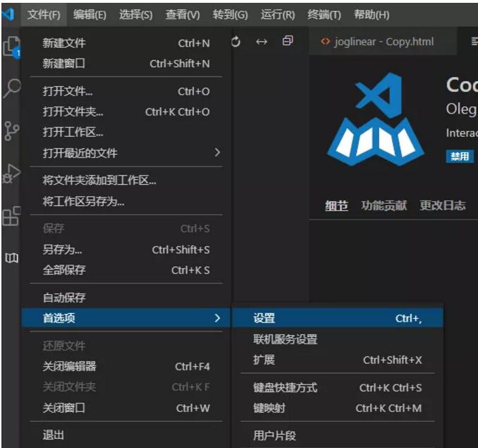Click the Ctrl+N shortcut label
The image size is (478, 448).
click(x=194, y=43)
